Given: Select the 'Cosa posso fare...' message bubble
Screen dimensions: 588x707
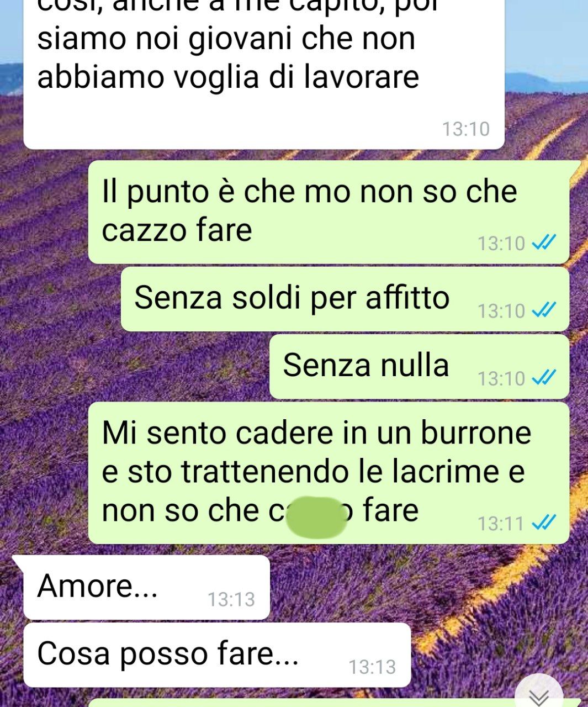Looking at the screenshot, I should (x=218, y=655).
